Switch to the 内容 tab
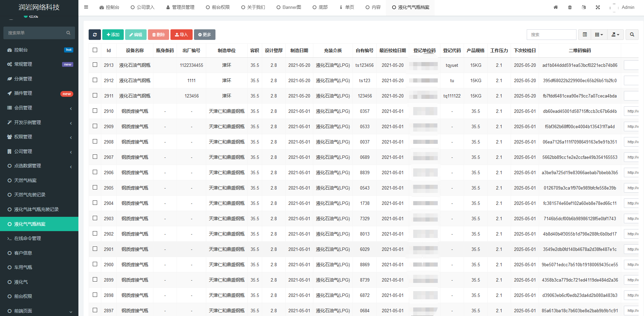 click(x=373, y=7)
